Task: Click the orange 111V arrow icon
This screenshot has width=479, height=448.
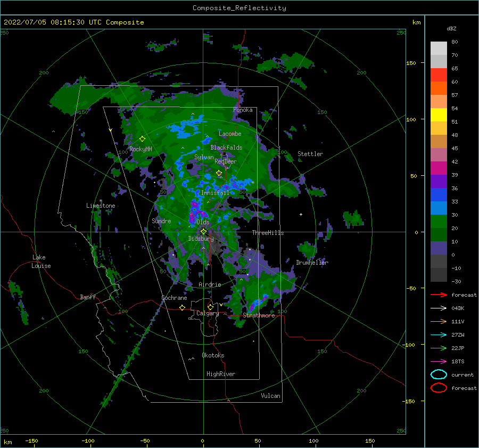Action: [x=439, y=321]
